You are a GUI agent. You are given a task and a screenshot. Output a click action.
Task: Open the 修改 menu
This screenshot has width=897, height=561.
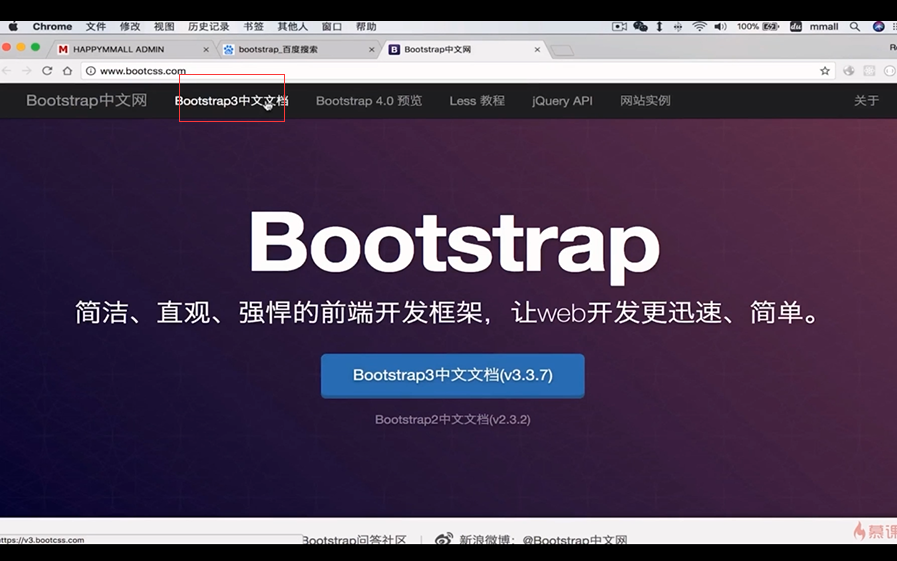coord(130,26)
